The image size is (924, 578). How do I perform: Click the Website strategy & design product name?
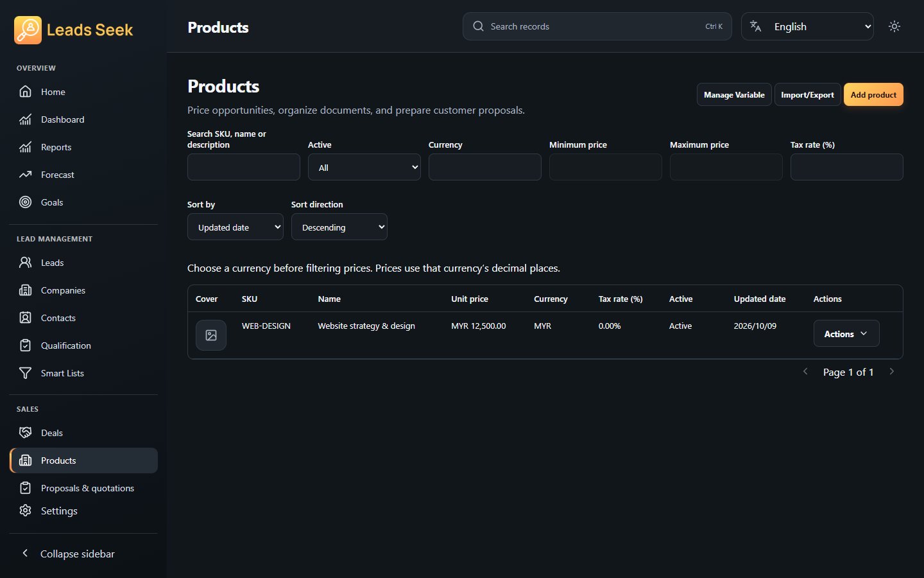coord(366,326)
